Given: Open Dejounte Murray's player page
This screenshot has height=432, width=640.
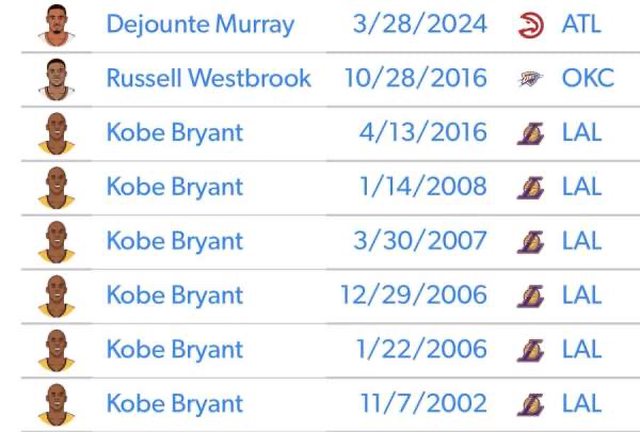Looking at the screenshot, I should pyautogui.click(x=200, y=24).
